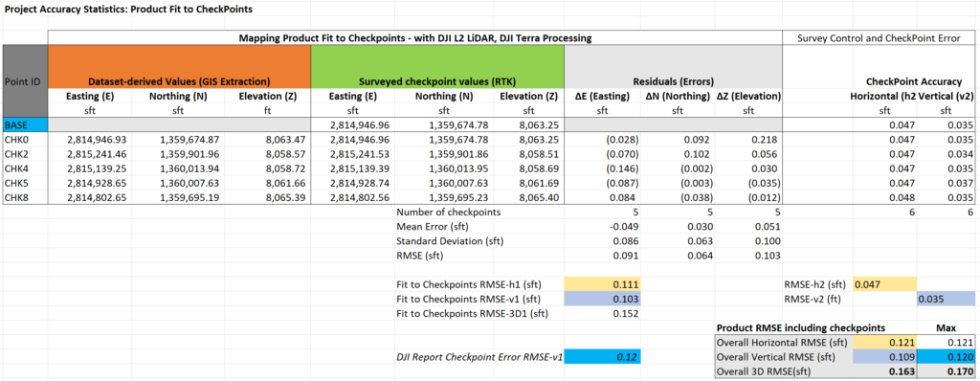Click CHK4 easting residual '(0.146)'

pos(622,168)
